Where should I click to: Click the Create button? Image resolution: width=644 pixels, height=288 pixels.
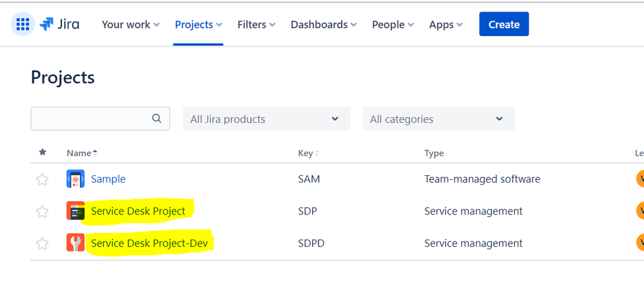[504, 24]
